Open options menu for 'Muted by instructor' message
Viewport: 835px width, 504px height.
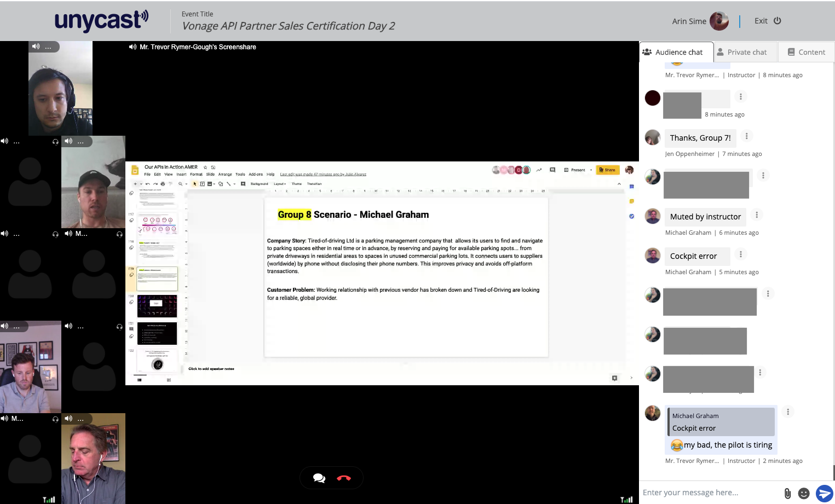click(x=757, y=215)
